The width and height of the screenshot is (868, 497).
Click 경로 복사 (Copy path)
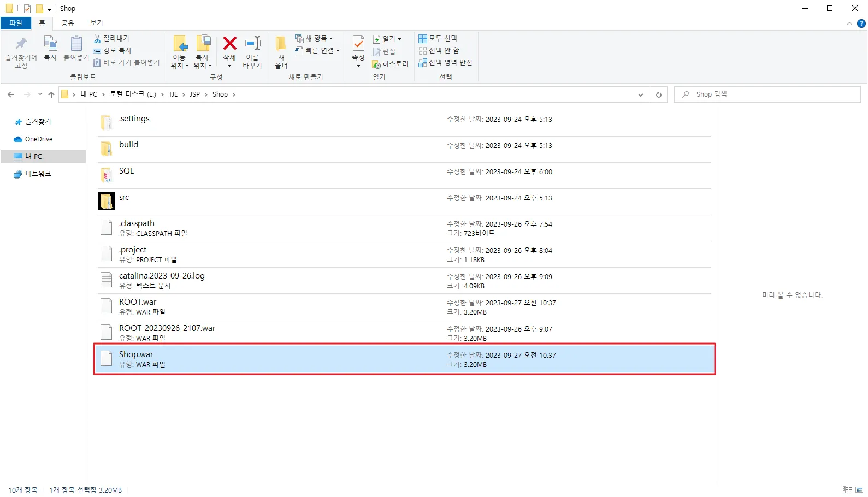coord(113,50)
